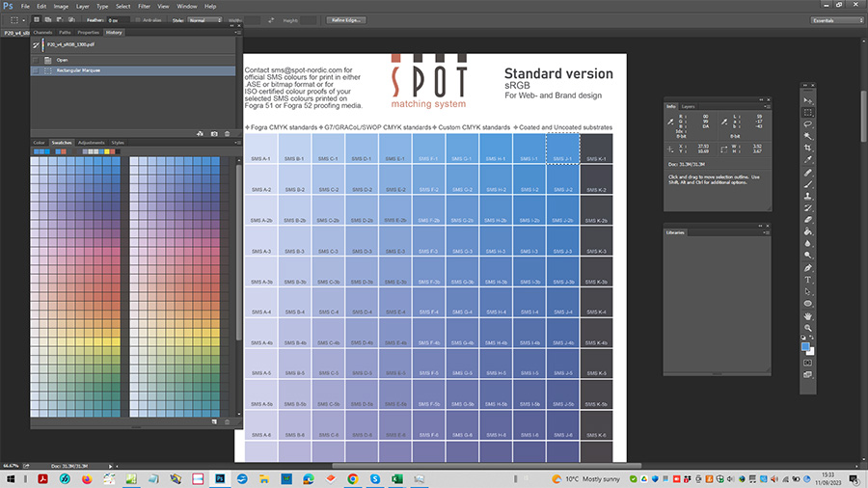The width and height of the screenshot is (868, 488).
Task: Choose the Hand tool
Action: coord(808,315)
